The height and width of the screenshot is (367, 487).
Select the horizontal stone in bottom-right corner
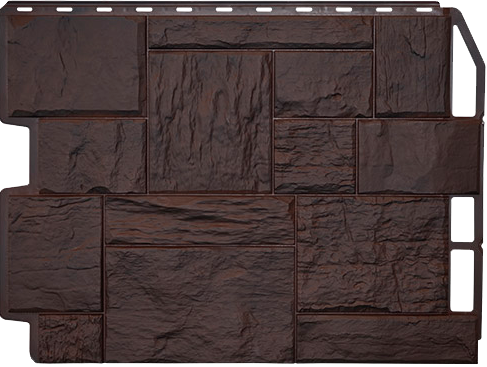click(x=387, y=338)
